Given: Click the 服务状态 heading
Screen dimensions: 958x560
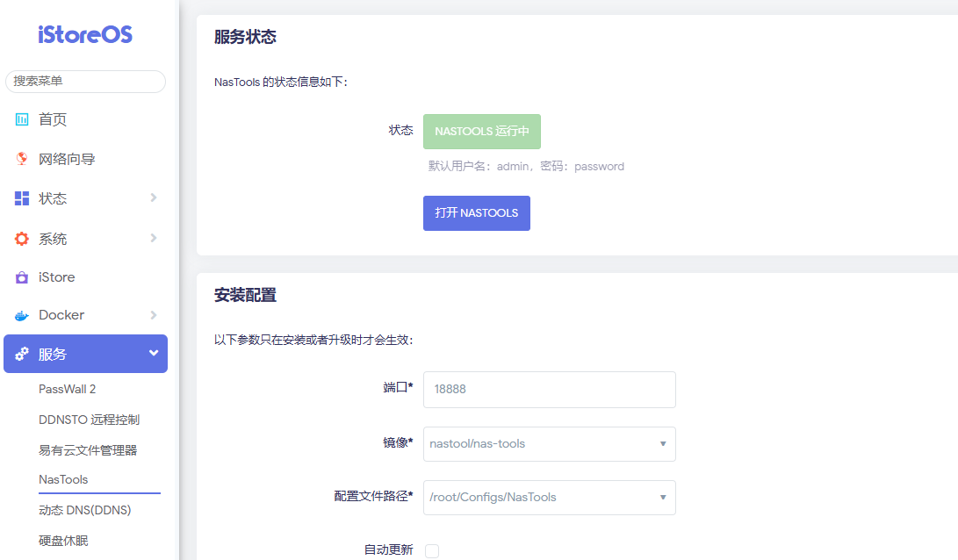Looking at the screenshot, I should point(245,37).
